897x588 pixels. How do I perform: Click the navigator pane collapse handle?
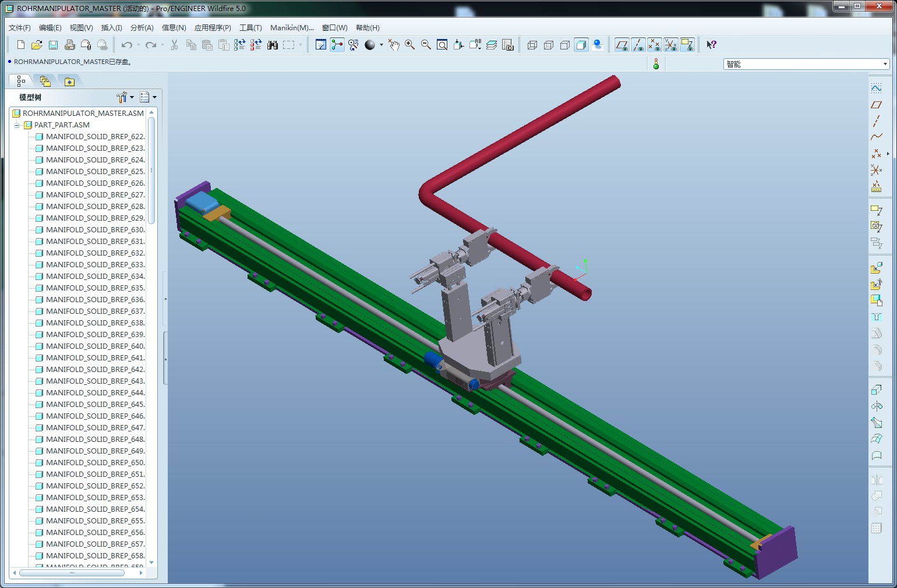point(165,358)
